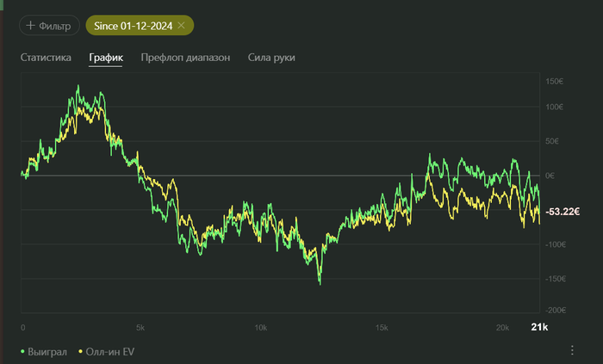Click the plus icon in Фильтр button

(x=30, y=25)
